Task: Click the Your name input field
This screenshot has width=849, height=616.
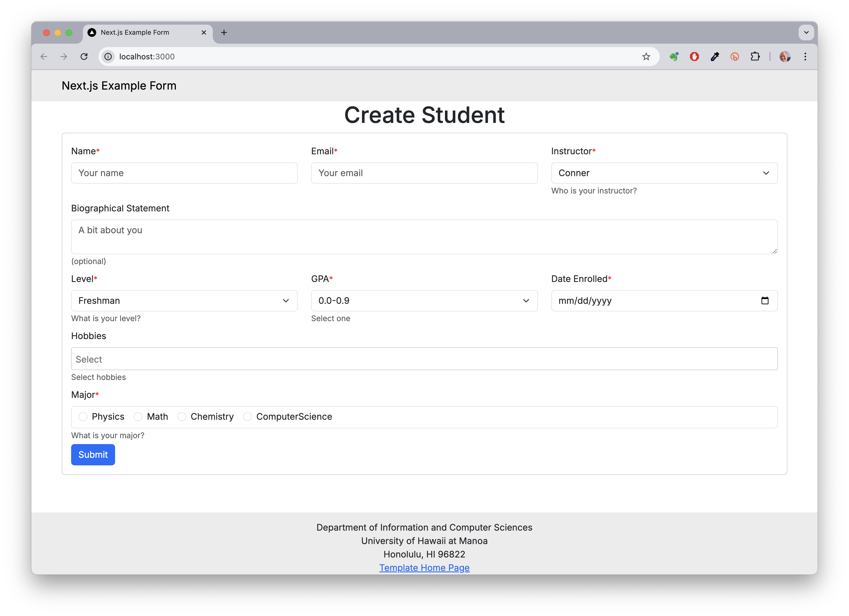Action: click(184, 173)
